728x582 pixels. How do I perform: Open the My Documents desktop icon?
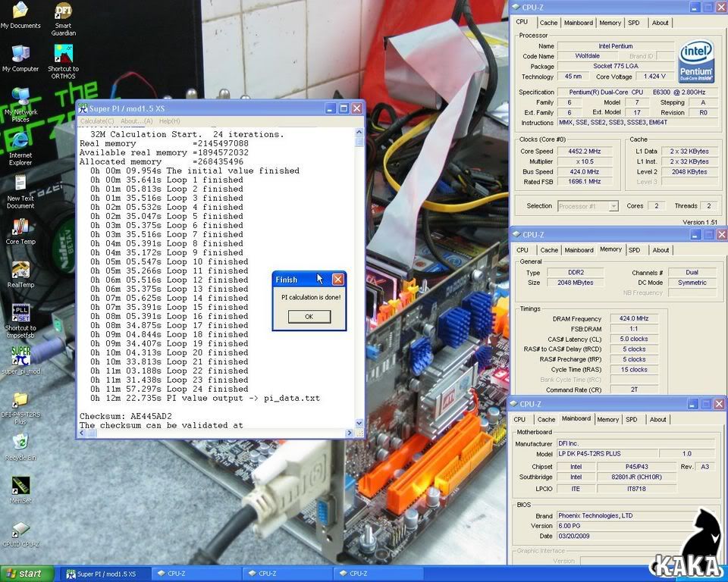20,15
